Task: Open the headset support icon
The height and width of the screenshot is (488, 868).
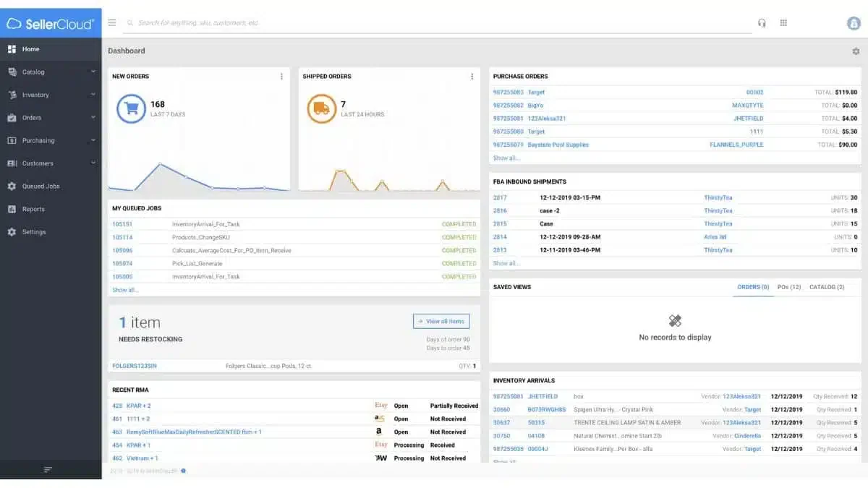Action: click(x=762, y=23)
